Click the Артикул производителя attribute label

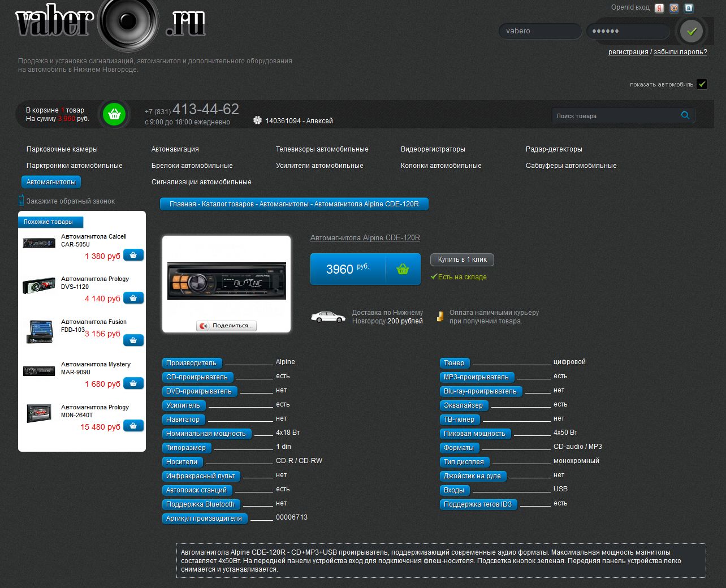(204, 518)
